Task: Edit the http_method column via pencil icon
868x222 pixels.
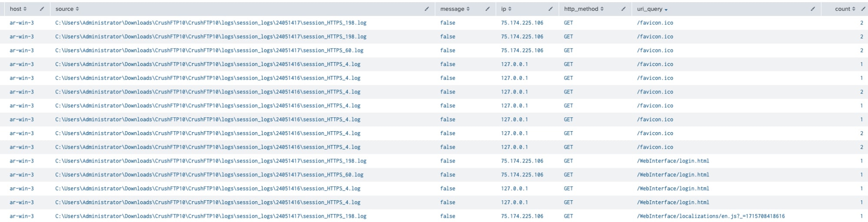Action: pos(624,9)
